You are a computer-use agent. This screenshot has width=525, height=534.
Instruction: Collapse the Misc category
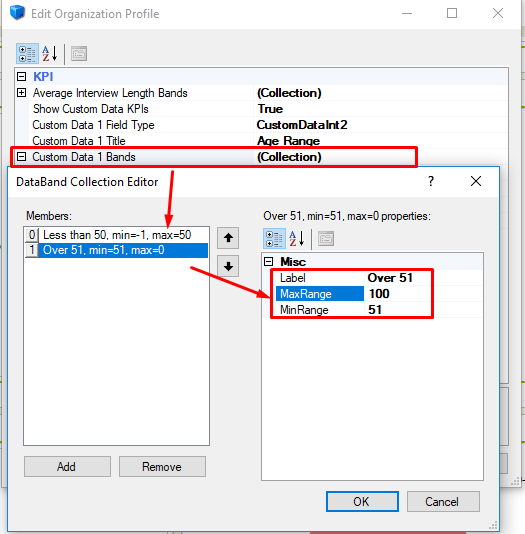coord(269,262)
